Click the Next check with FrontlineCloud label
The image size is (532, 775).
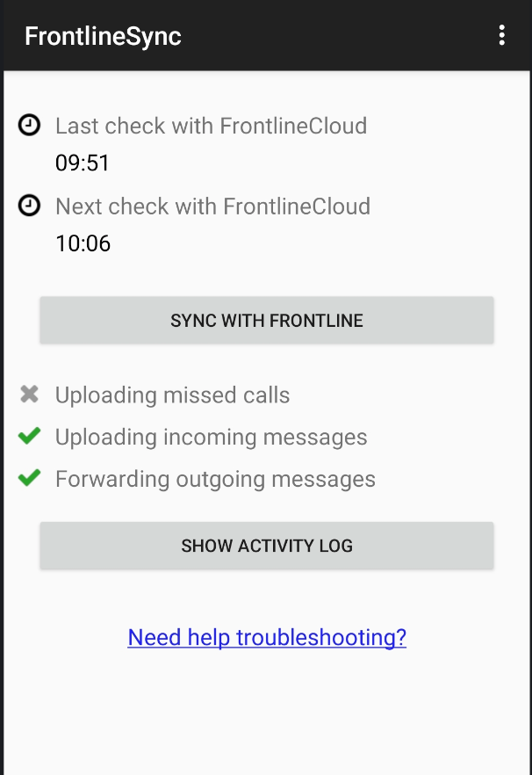coord(212,206)
